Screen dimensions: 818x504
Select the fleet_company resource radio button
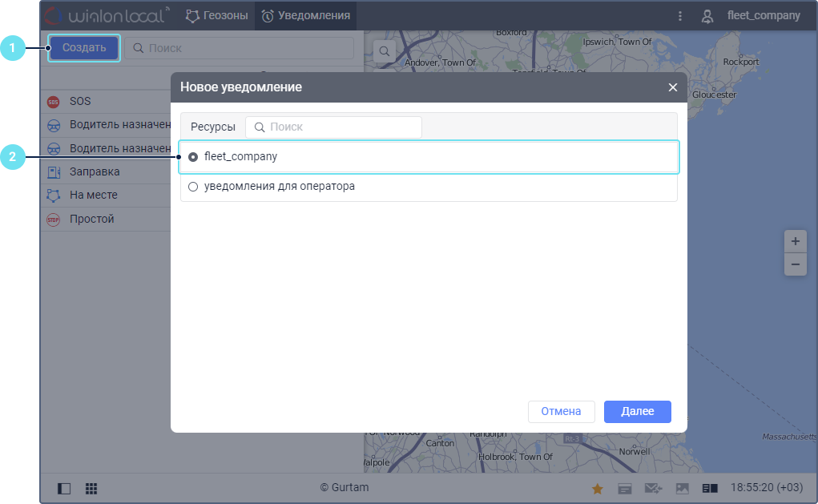[193, 157]
